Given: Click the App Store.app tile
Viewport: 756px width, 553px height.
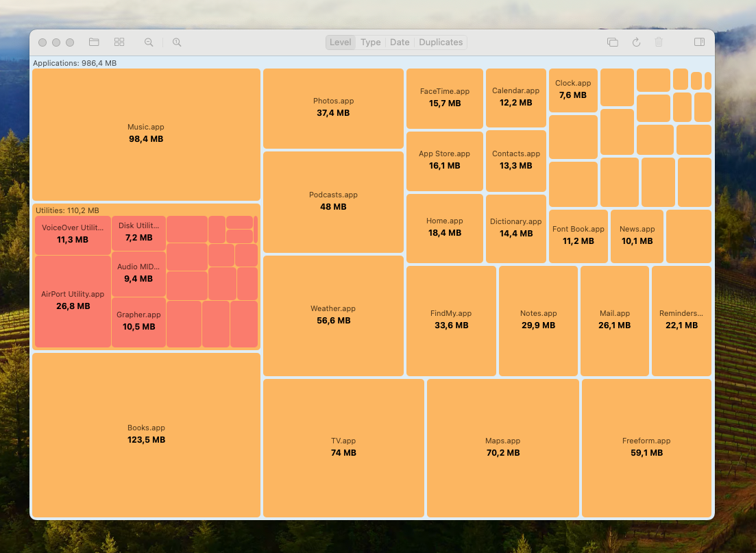Looking at the screenshot, I should 445,161.
